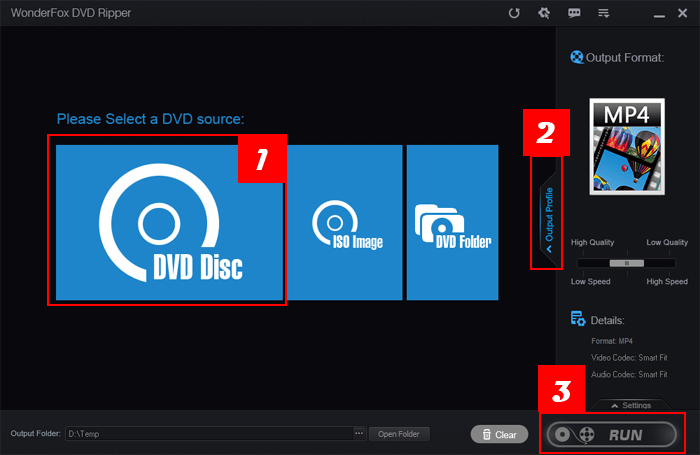Click the Output Format film reel icon
This screenshot has width=700, height=455.
577,57
